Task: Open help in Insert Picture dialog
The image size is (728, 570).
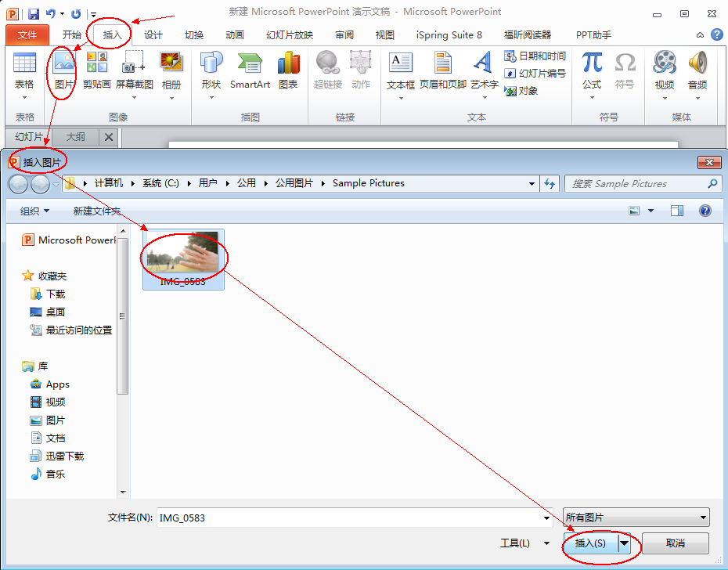Action: [705, 211]
